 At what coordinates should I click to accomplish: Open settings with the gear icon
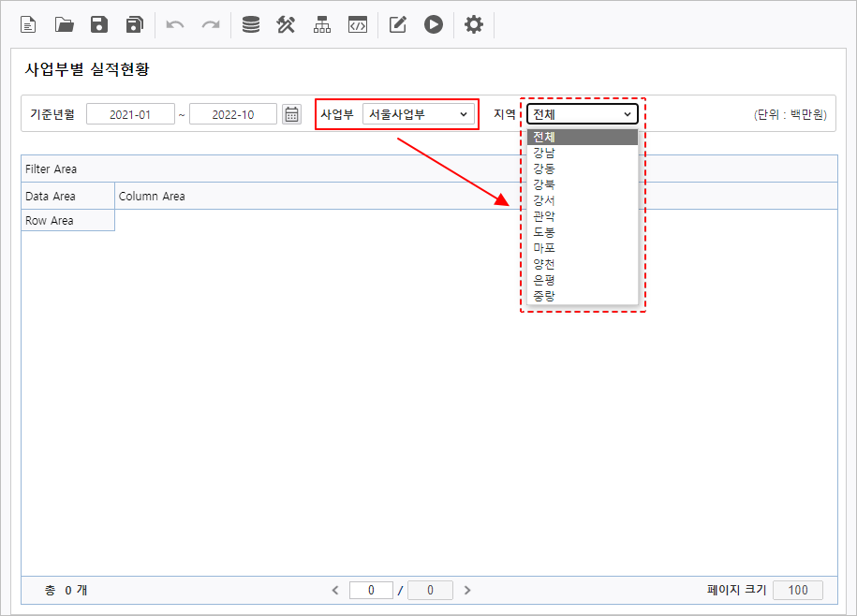[x=474, y=25]
